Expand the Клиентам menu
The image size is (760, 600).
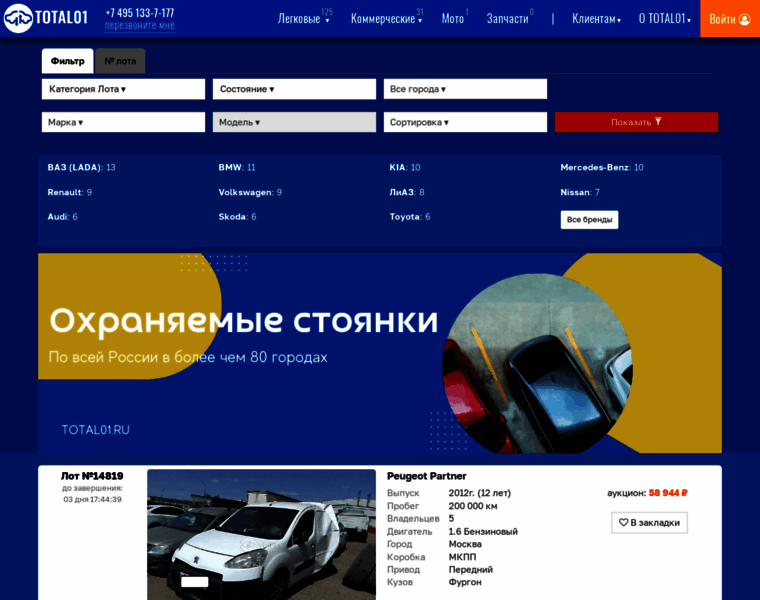[596, 19]
